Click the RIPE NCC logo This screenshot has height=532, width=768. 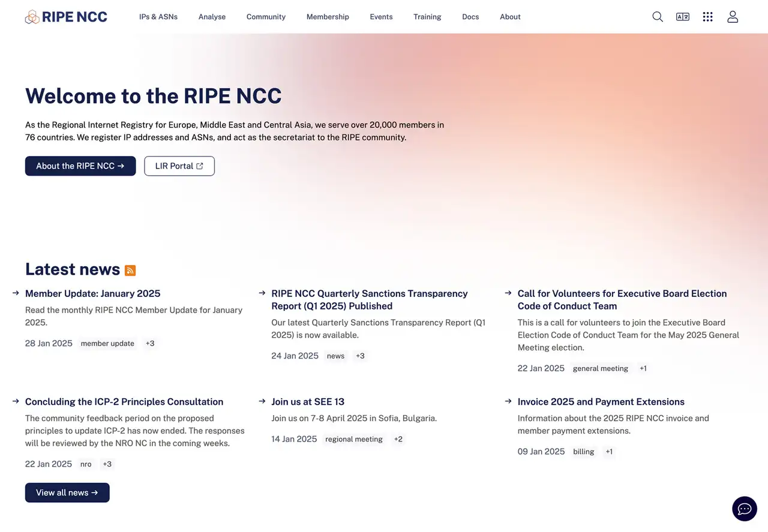coord(66,17)
